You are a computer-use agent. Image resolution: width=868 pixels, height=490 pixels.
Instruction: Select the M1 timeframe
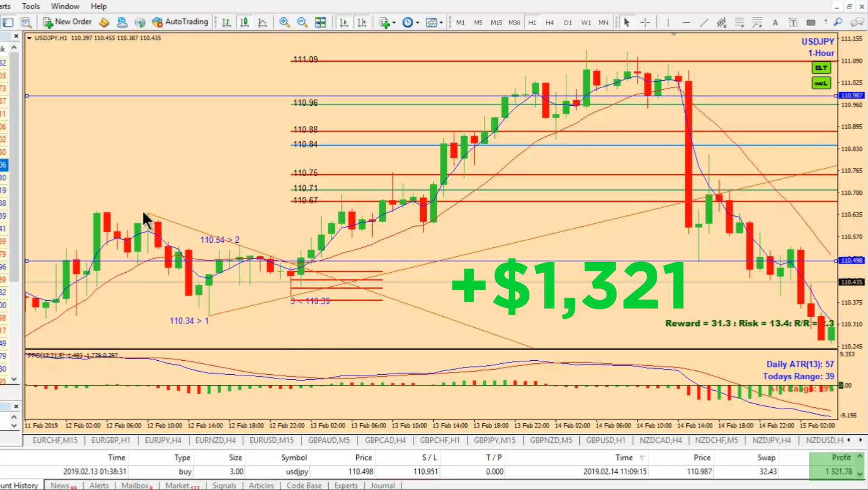pyautogui.click(x=461, y=22)
